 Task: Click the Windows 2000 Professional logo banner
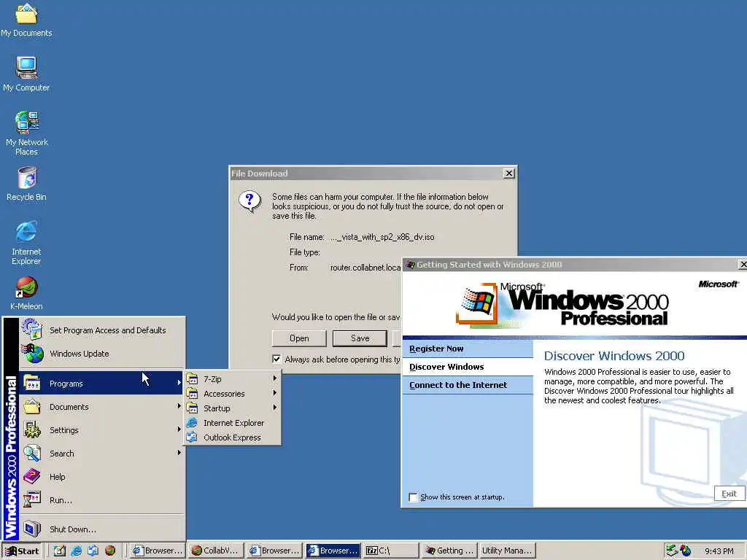tap(562, 306)
